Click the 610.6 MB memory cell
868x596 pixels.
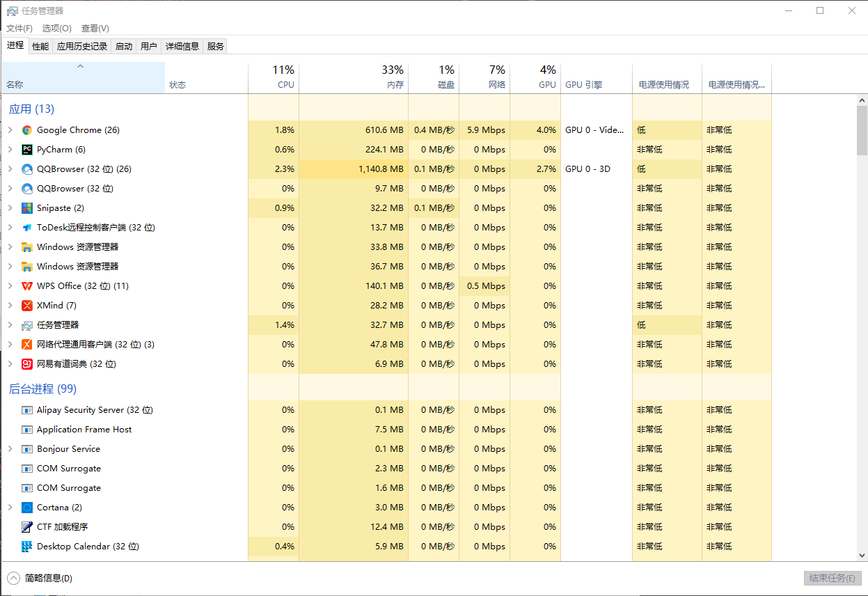(x=354, y=130)
